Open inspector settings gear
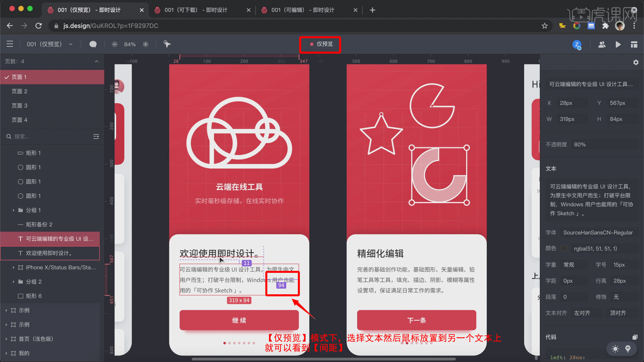This screenshot has height=362, width=644. pos(636,62)
